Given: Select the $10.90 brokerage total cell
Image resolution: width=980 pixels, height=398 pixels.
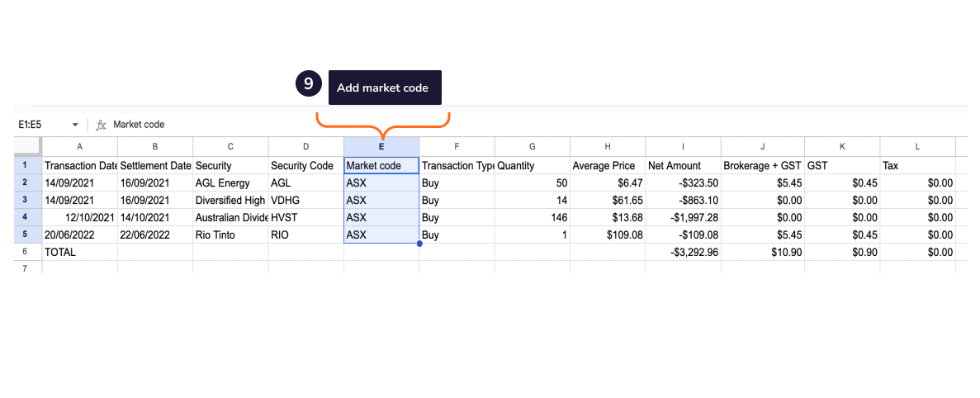Looking at the screenshot, I should click(x=760, y=252).
